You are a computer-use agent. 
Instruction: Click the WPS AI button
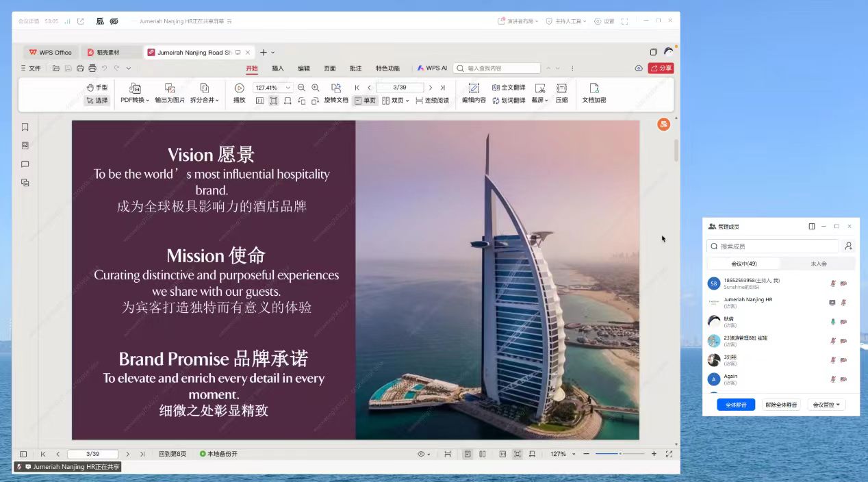[x=432, y=68]
